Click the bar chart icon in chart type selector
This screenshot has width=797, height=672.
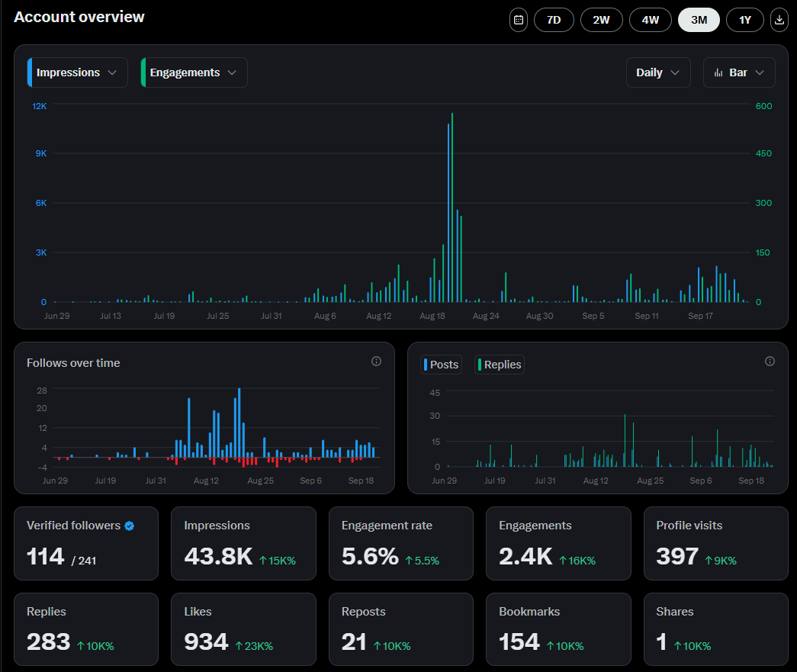(x=718, y=72)
